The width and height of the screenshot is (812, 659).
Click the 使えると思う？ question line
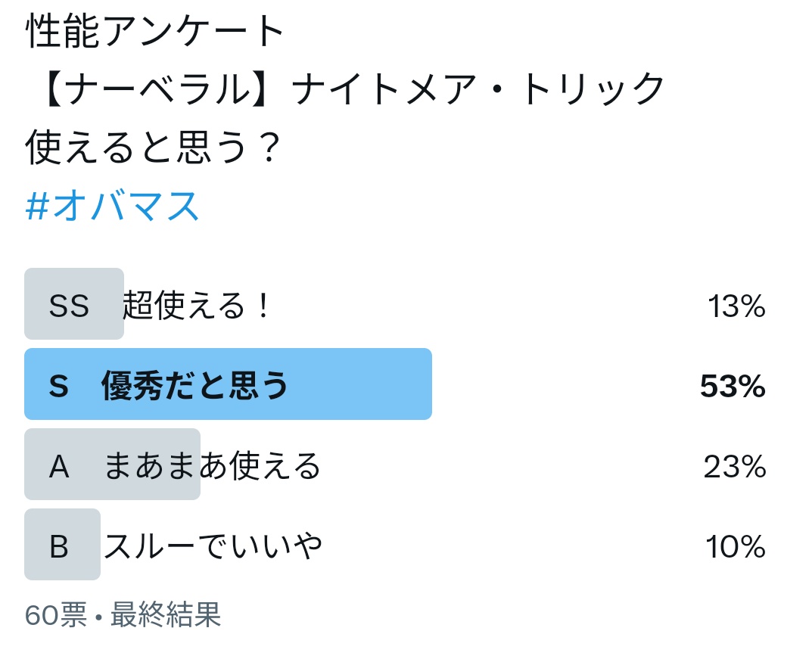pyautogui.click(x=154, y=147)
